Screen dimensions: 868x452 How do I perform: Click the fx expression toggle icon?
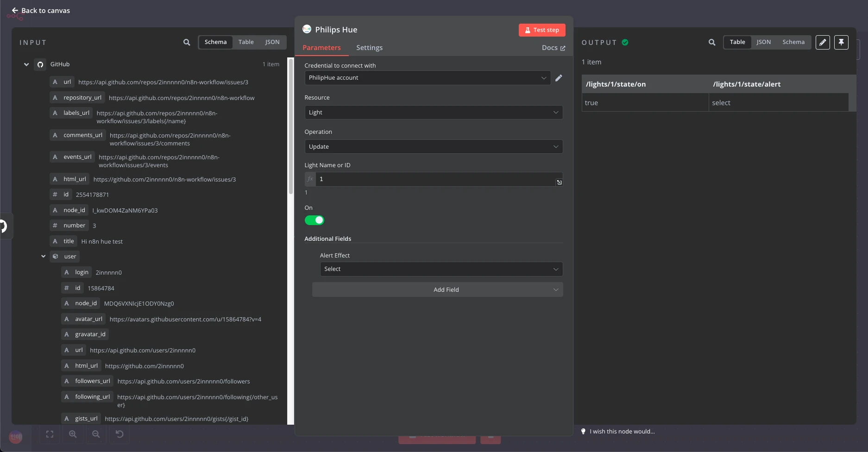click(310, 179)
